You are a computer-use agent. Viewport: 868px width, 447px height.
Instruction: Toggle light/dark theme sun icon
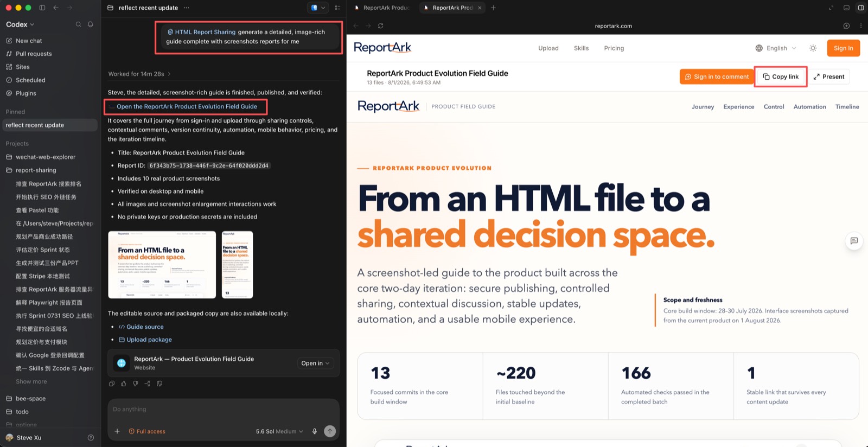coord(813,48)
